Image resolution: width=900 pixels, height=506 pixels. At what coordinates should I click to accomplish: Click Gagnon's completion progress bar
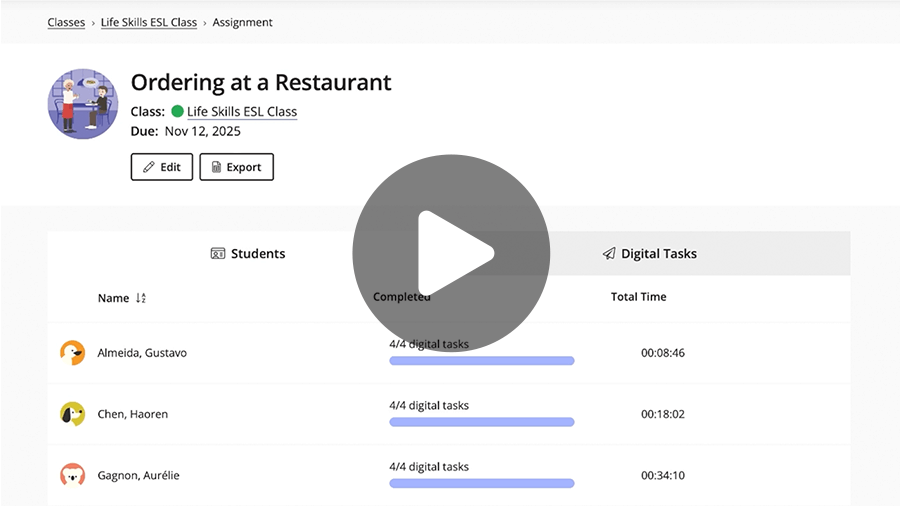point(482,484)
